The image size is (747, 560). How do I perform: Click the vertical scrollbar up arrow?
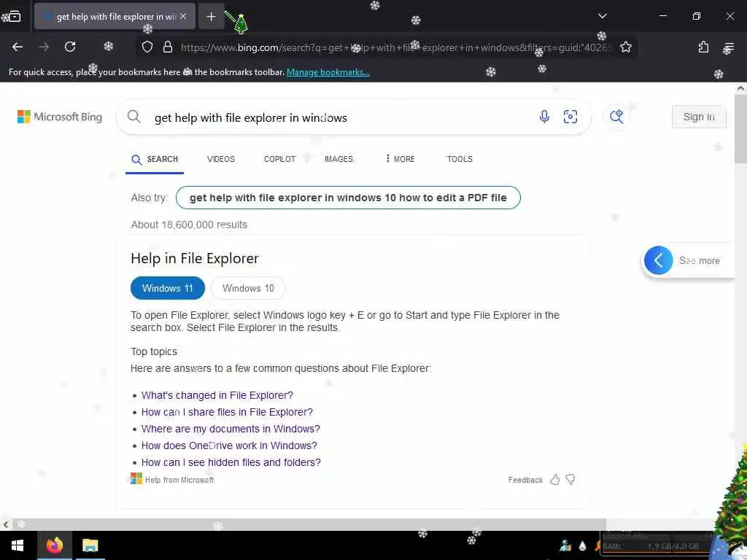click(740, 88)
